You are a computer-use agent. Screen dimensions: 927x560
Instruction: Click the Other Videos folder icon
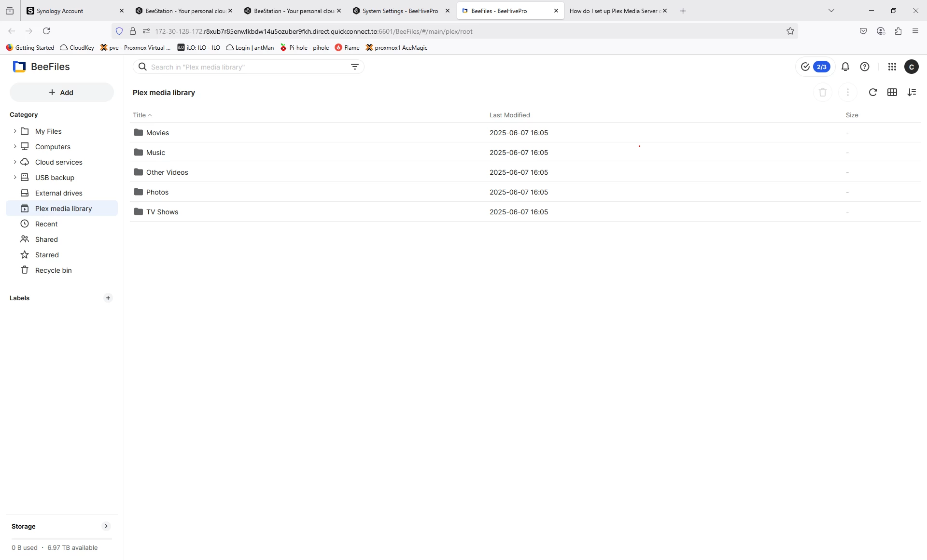click(x=139, y=172)
